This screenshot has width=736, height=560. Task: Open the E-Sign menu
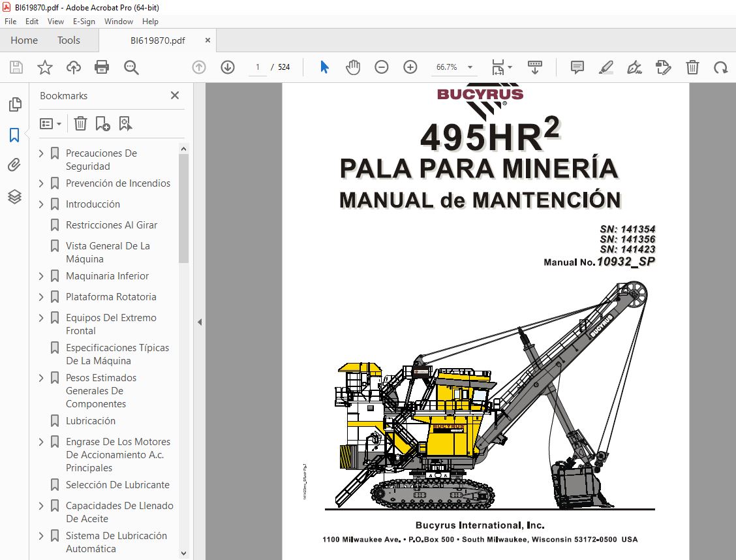pyautogui.click(x=84, y=22)
